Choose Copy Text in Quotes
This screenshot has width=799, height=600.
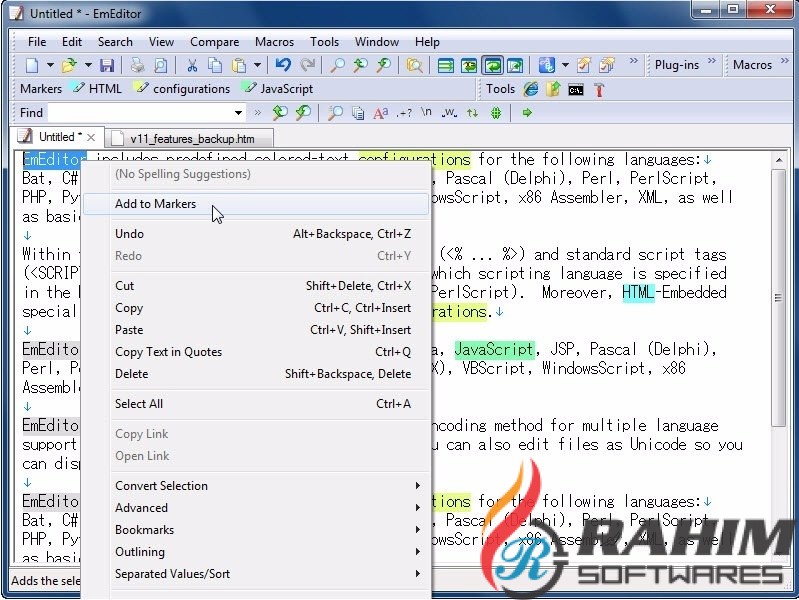(x=256, y=352)
